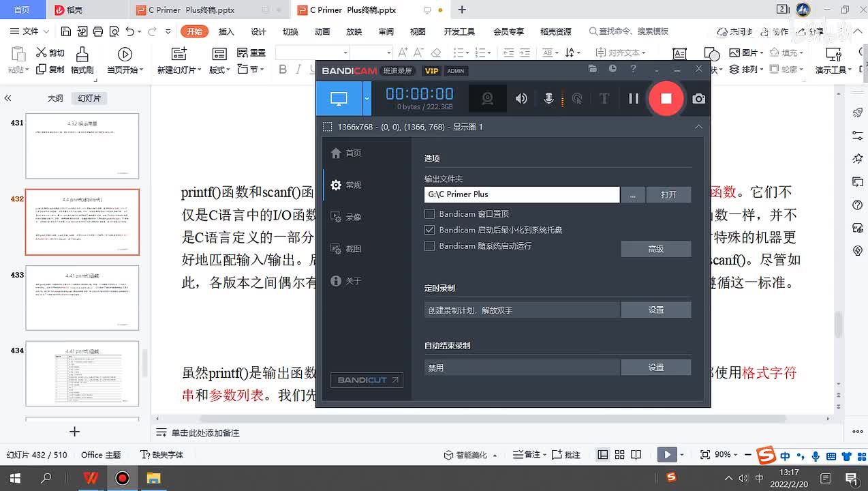Select the 设计 ribbon tab
The image size is (868, 491).
(258, 31)
